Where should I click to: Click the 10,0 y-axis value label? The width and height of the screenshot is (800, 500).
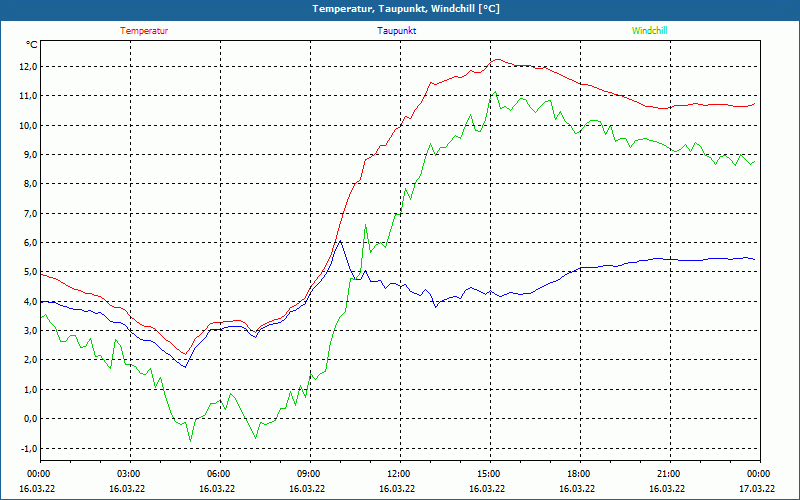(27, 126)
